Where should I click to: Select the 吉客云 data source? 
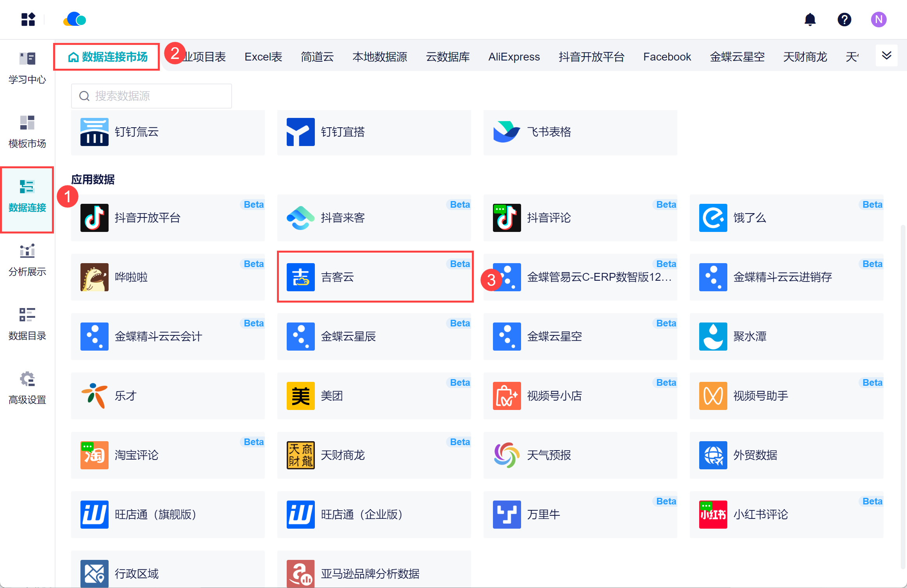(374, 277)
